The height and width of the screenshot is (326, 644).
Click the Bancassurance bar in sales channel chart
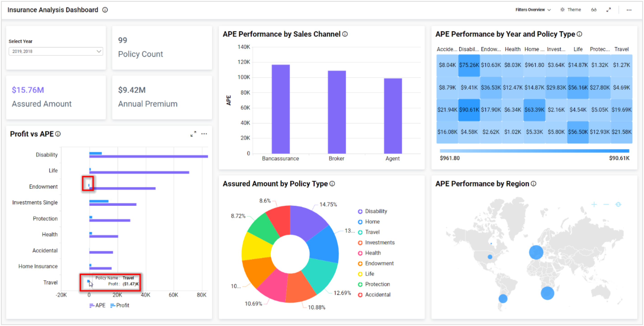point(280,109)
